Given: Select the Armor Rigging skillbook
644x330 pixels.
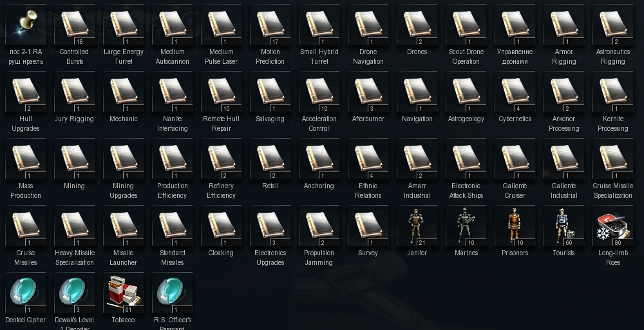Looking at the screenshot, I should [564, 24].
